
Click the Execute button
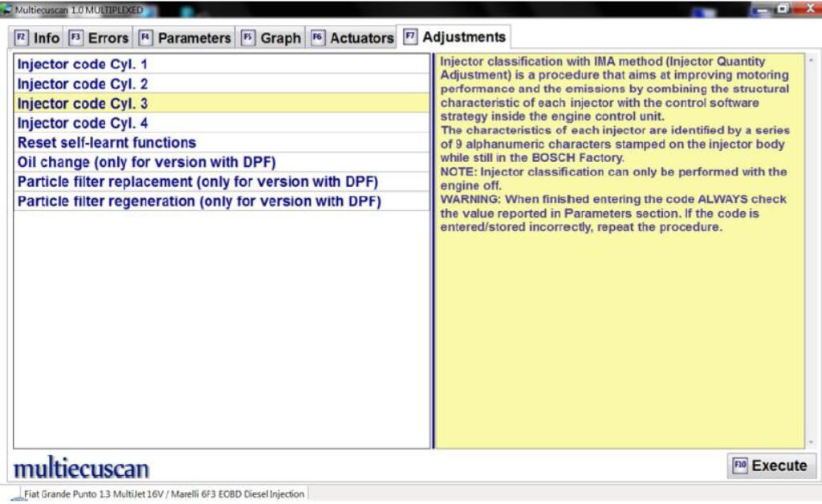point(771,465)
